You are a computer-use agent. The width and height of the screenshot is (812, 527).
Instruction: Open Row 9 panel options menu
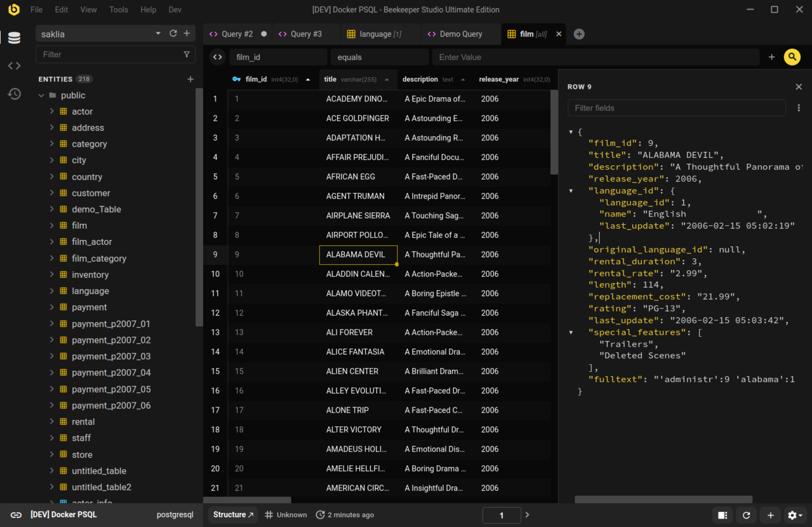[x=799, y=108]
